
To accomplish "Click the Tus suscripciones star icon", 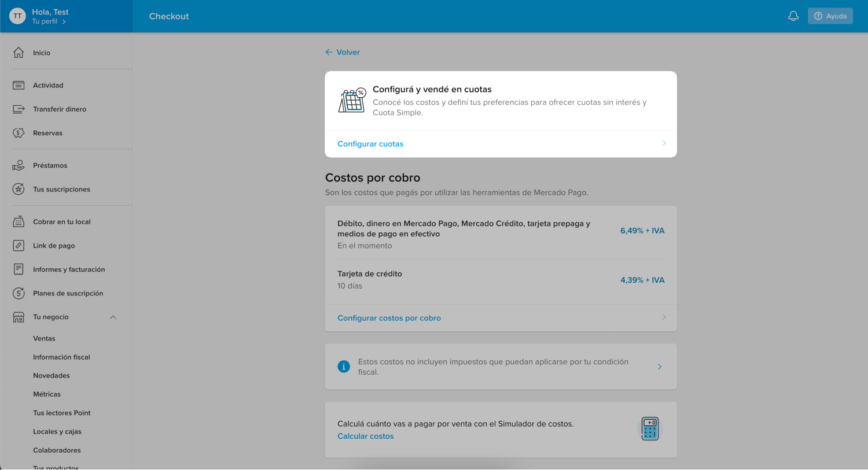I will (19, 189).
